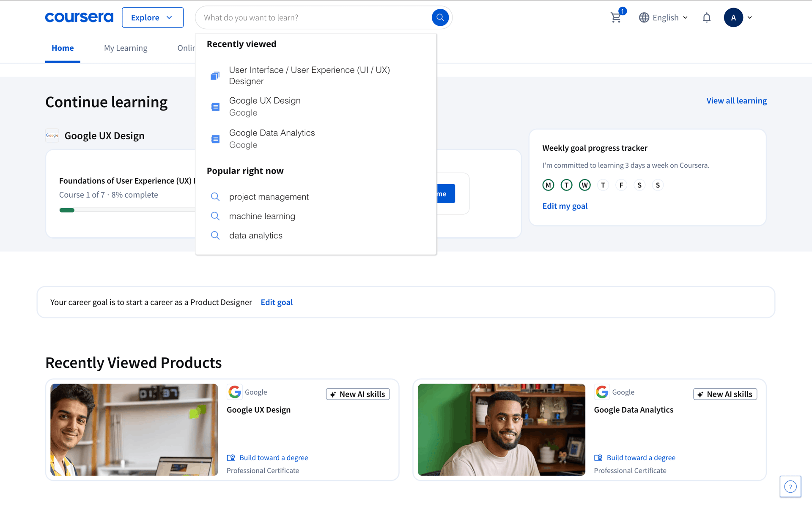
Task: Open the help question mark button
Action: tap(790, 486)
